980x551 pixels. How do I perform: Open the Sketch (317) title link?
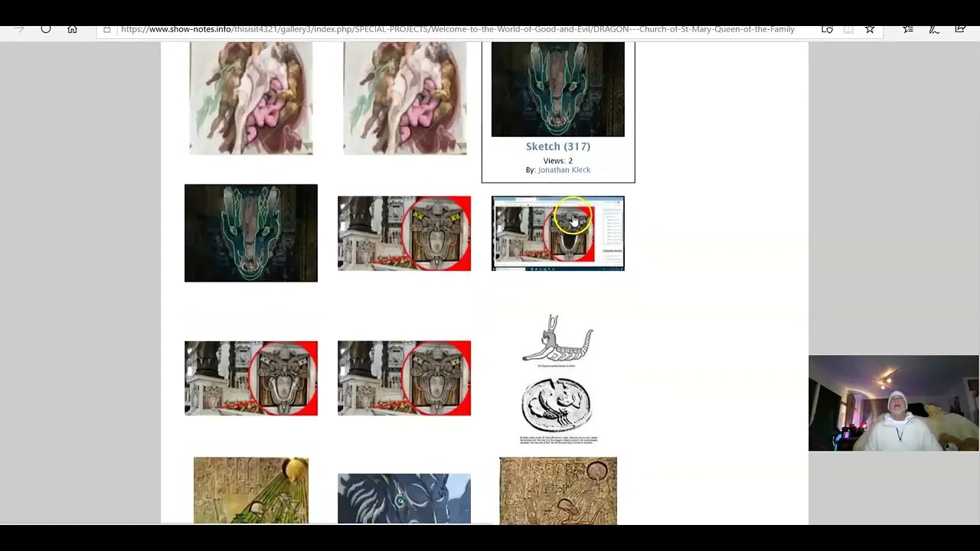(558, 146)
